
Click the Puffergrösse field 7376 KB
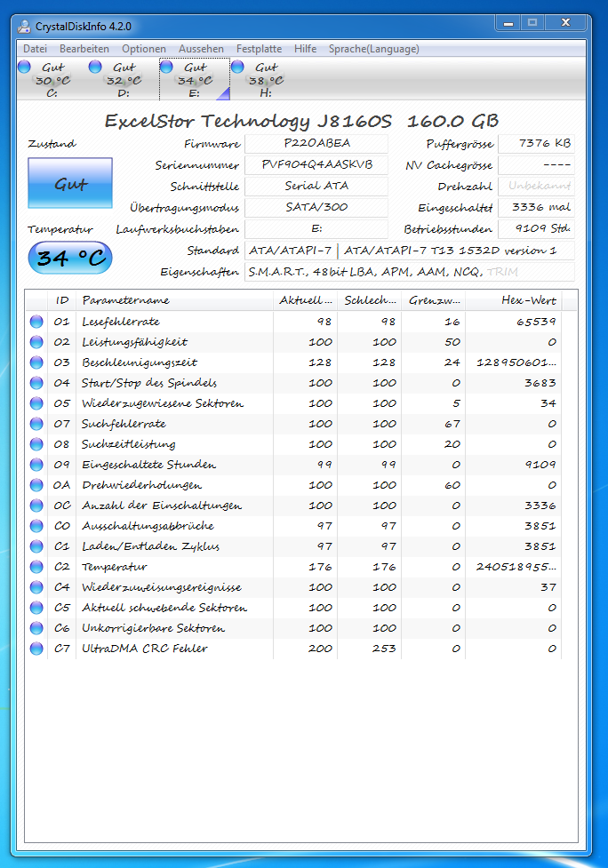click(x=536, y=143)
